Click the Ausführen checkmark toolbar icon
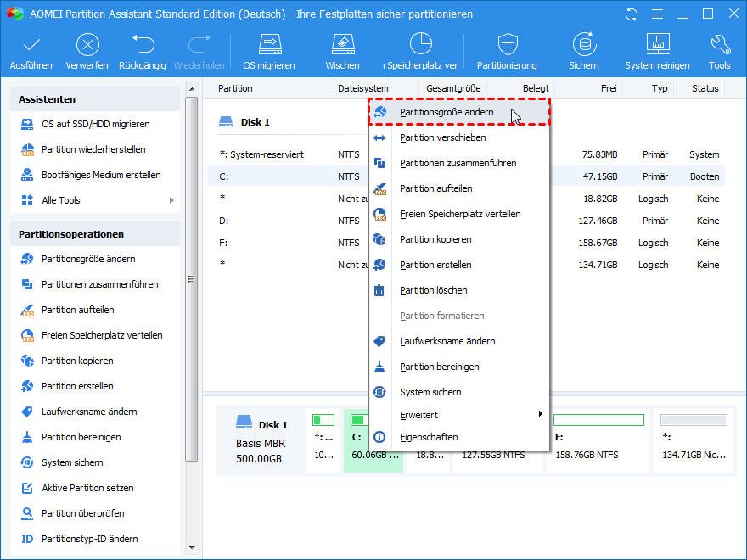Image resolution: width=747 pixels, height=560 pixels. [31, 45]
